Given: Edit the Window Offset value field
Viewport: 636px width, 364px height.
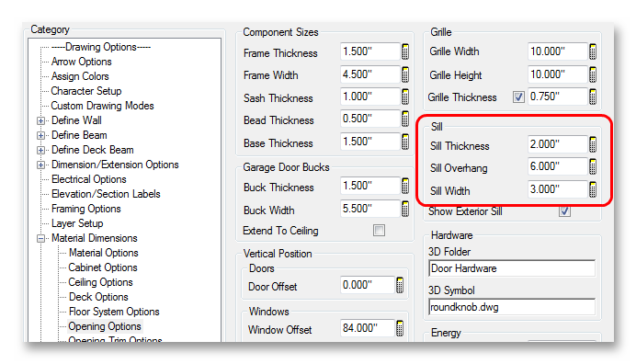Looking at the screenshot, I should (x=368, y=328).
